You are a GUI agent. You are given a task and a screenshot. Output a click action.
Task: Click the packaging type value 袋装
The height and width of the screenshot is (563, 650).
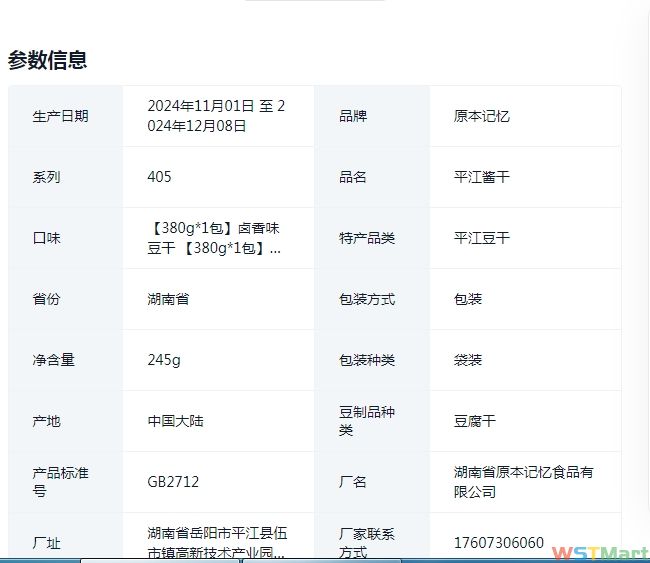(x=467, y=360)
